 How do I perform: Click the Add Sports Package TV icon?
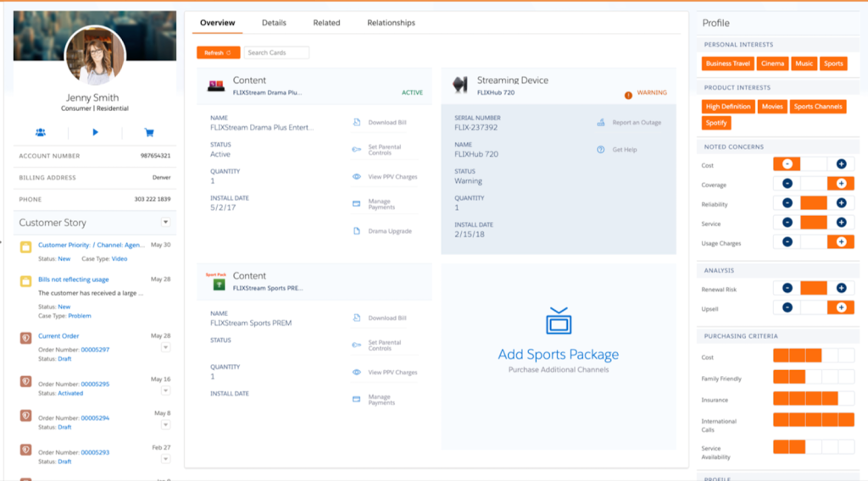(x=559, y=323)
